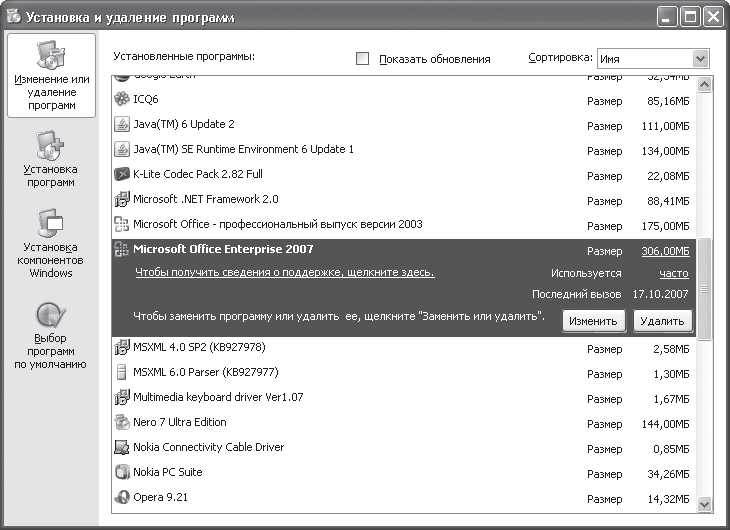Click the Nokia PC Suite icon
Image resolution: width=730 pixels, height=530 pixels.
coord(122,472)
